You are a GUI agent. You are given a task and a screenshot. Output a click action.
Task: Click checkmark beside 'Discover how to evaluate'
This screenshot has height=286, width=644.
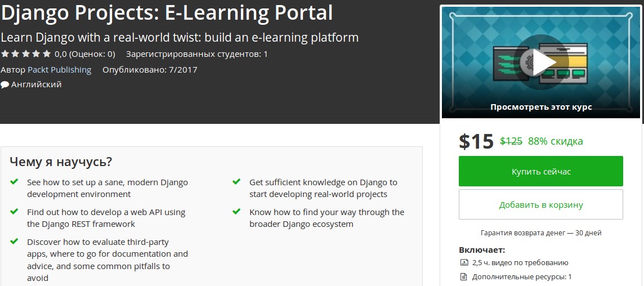coord(14,242)
